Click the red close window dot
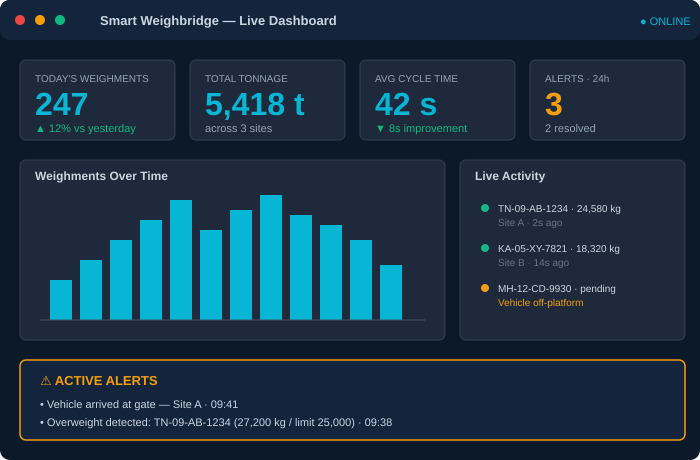The height and width of the screenshot is (460, 700). coord(20,20)
